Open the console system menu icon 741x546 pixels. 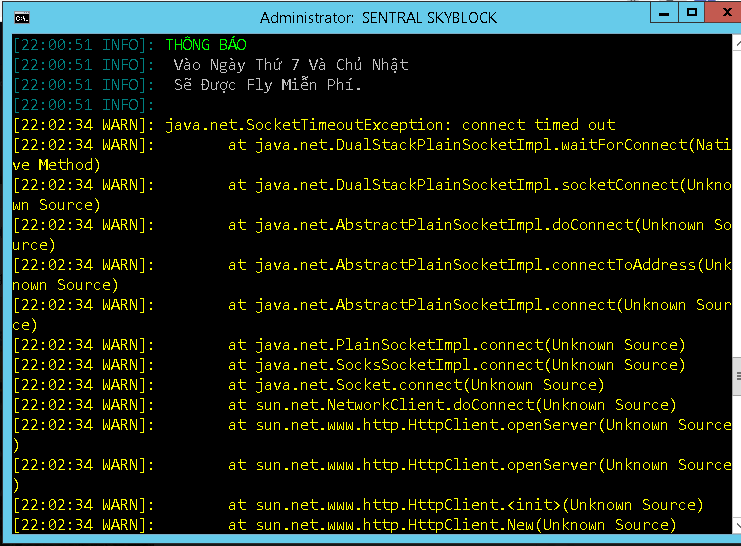click(22, 17)
